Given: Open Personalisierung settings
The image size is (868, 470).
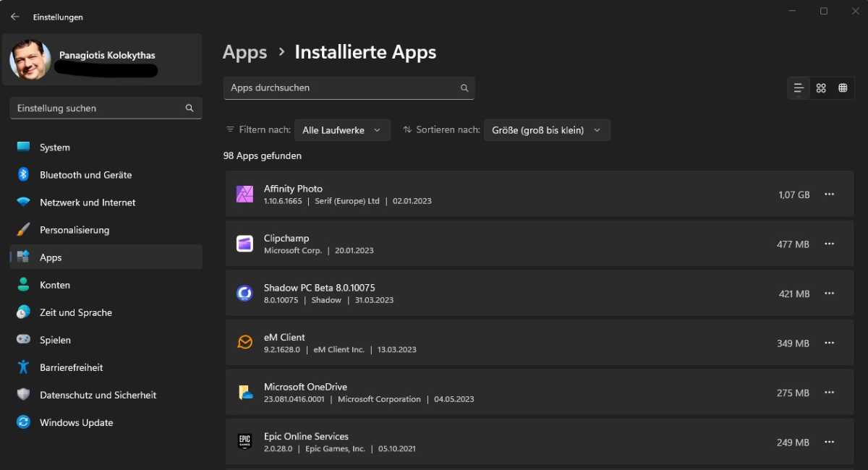Looking at the screenshot, I should point(106,229).
